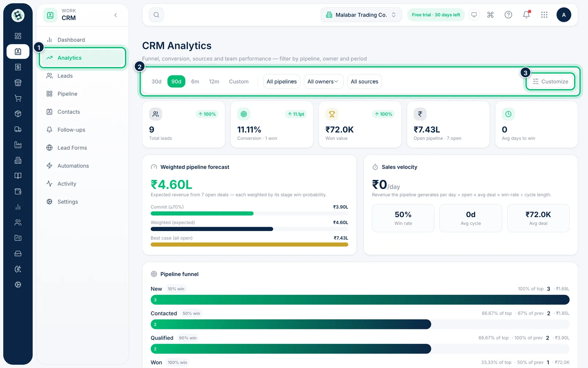
Task: Click the Best case gold progress bar
Action: coord(249,244)
